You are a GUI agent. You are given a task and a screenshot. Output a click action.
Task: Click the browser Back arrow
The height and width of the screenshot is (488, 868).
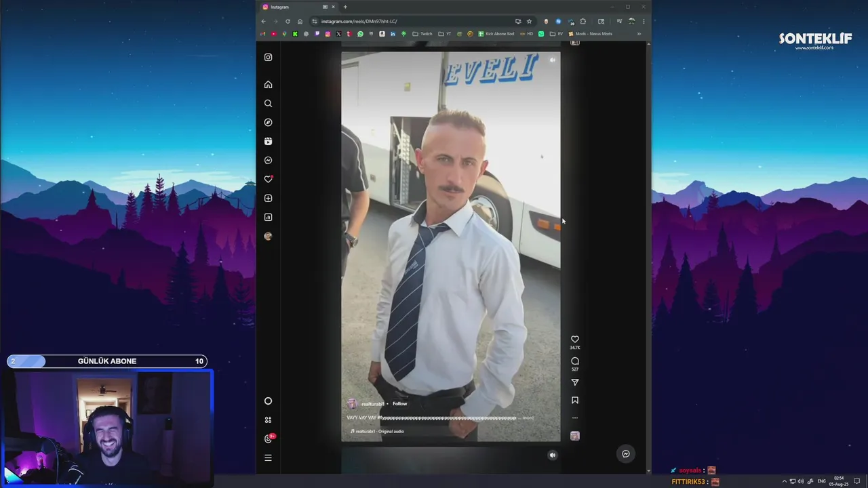tap(264, 21)
